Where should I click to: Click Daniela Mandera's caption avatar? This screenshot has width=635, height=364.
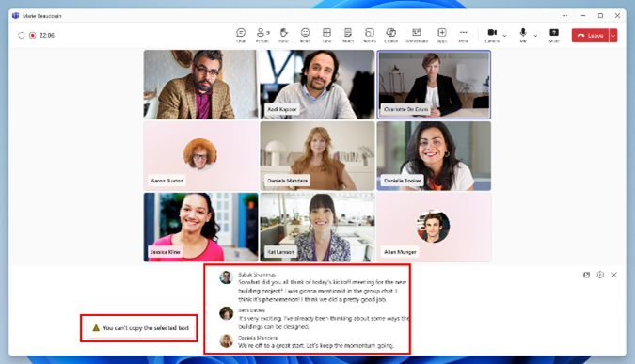point(226,340)
